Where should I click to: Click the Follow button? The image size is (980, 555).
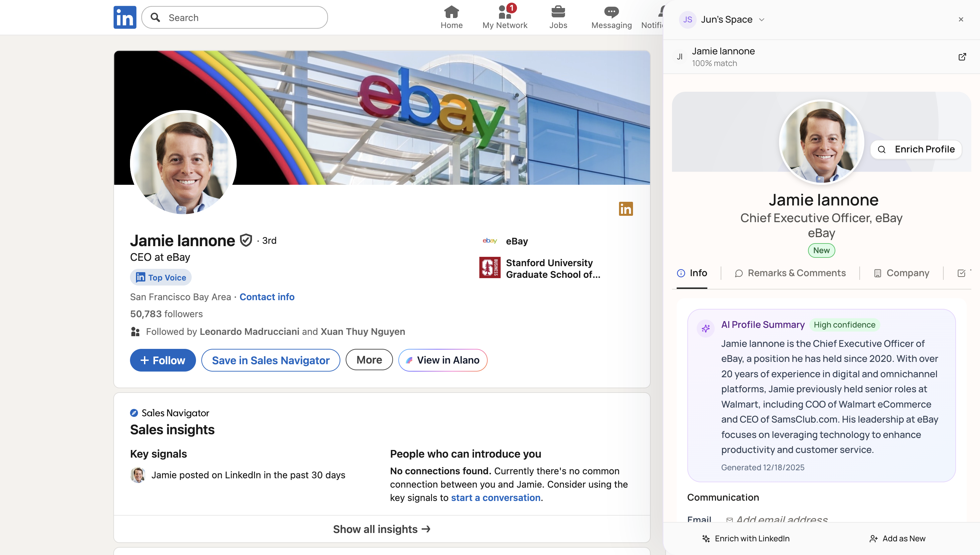[163, 360]
